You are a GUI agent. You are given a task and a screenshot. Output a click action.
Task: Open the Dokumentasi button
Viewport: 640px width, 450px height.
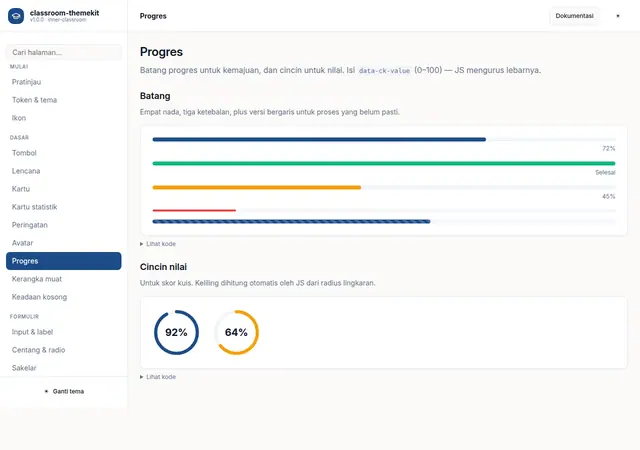574,16
